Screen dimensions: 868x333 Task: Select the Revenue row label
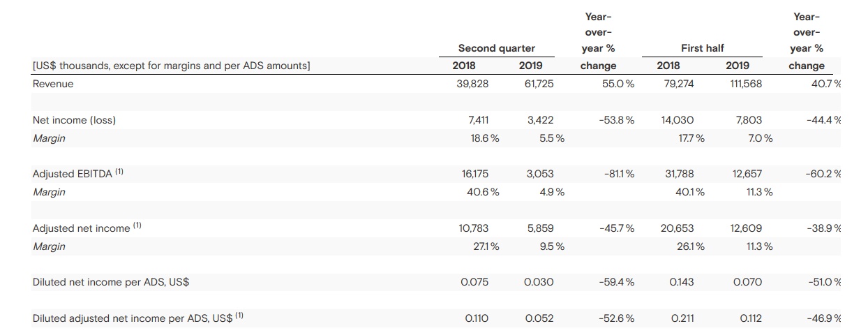coord(53,84)
